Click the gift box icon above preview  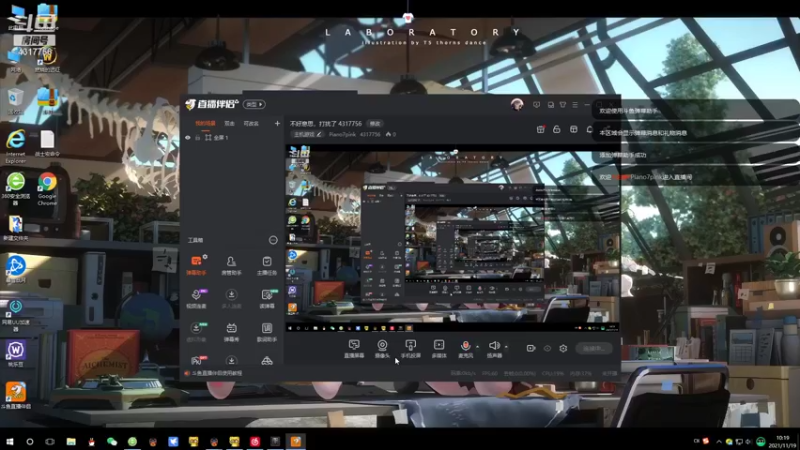(x=540, y=130)
